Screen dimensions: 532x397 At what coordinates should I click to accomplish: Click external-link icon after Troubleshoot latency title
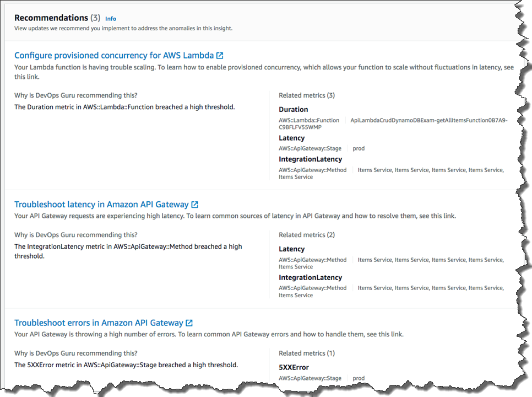[195, 205]
